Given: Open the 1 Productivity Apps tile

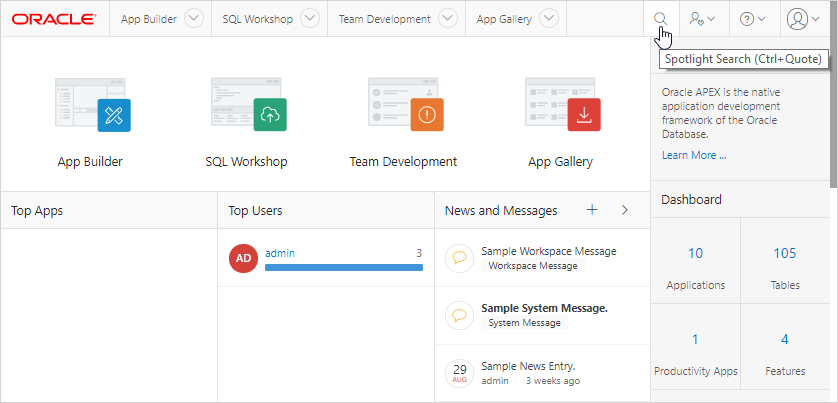Looking at the screenshot, I should [x=695, y=347].
